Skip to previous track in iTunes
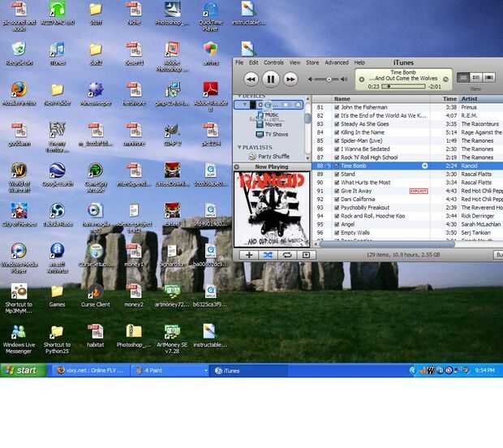 tap(251, 79)
